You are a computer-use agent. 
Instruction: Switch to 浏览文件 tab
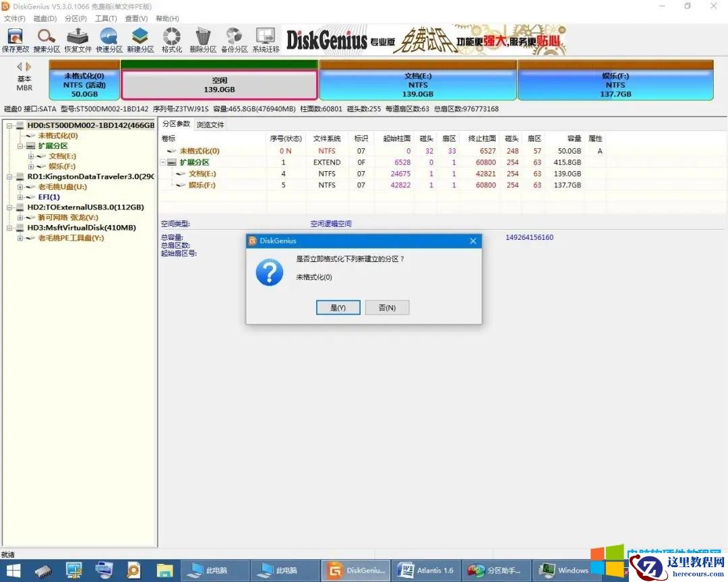click(x=210, y=125)
